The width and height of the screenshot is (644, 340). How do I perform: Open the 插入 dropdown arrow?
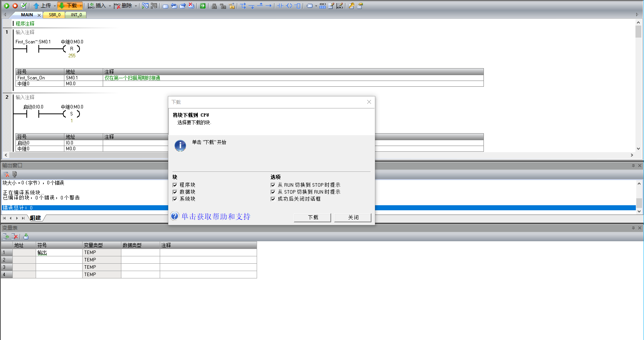click(x=110, y=6)
